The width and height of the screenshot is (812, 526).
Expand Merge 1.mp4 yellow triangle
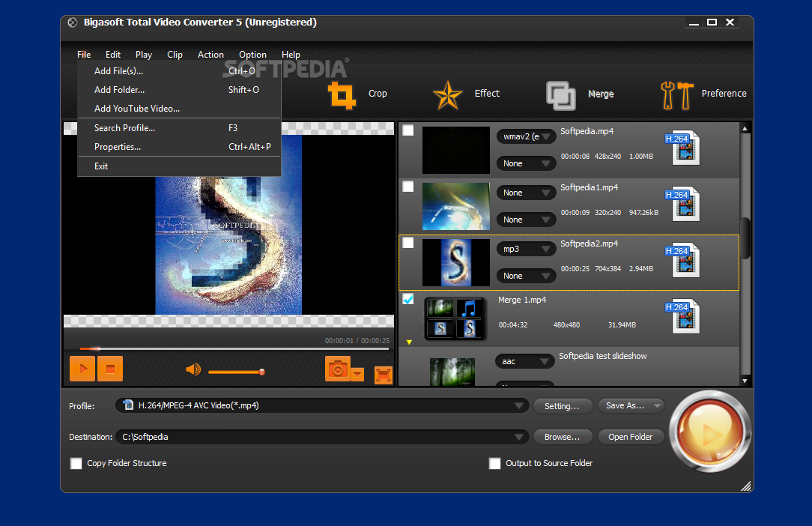pyautogui.click(x=409, y=342)
